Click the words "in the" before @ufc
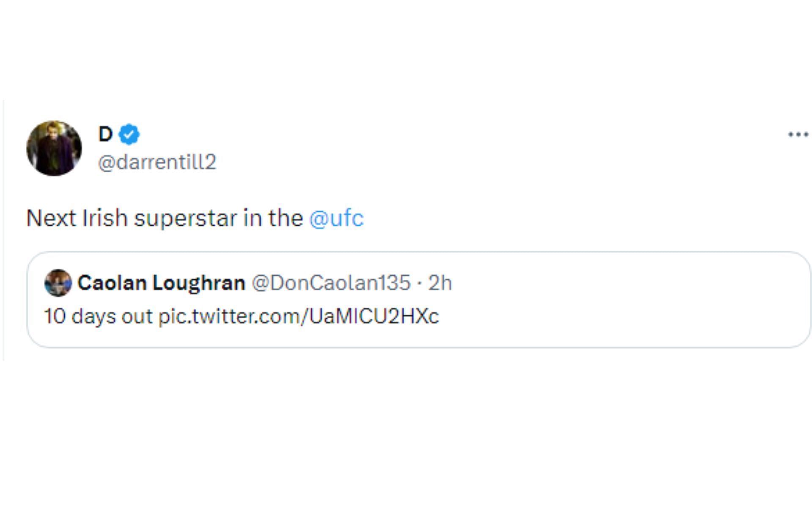Screen dimensions: 812x508 [x=273, y=218]
